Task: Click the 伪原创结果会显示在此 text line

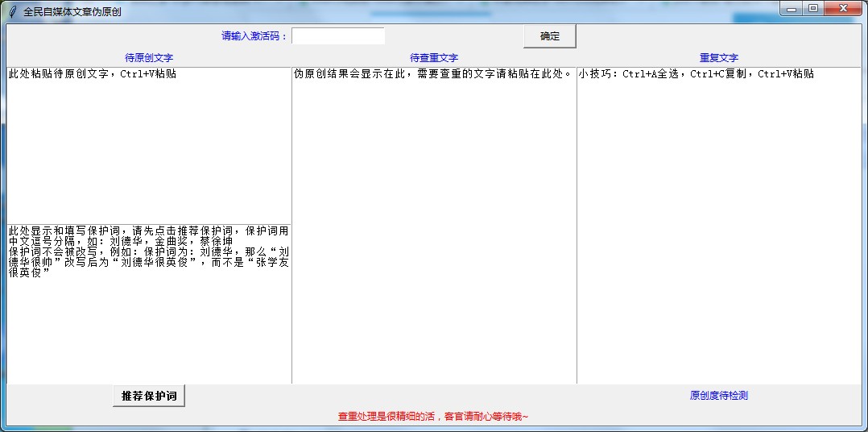Action: (x=433, y=74)
